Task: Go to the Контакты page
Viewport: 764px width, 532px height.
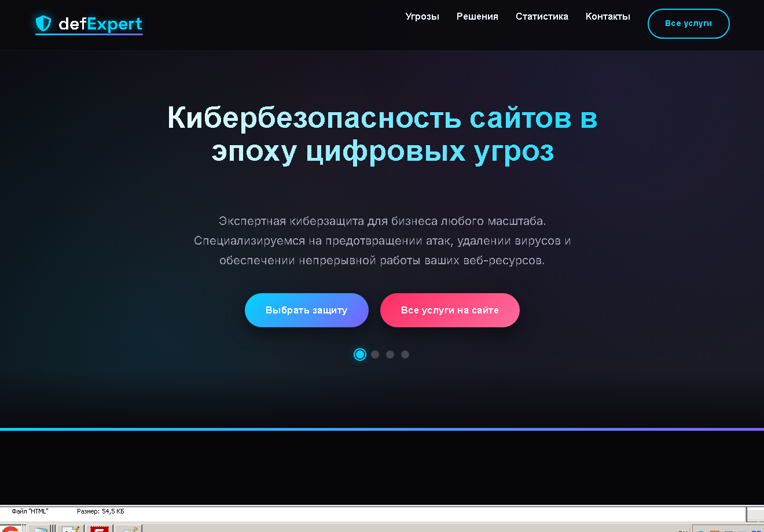Action: (608, 16)
